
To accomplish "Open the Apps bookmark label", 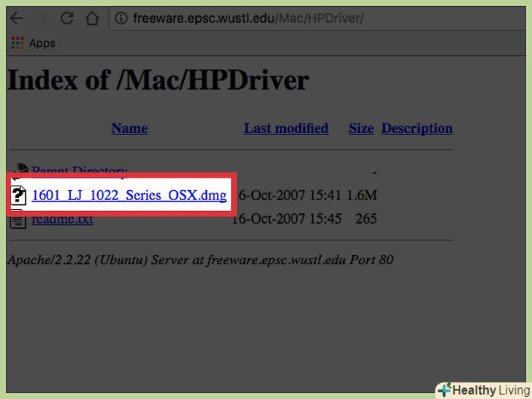I will click(x=42, y=43).
